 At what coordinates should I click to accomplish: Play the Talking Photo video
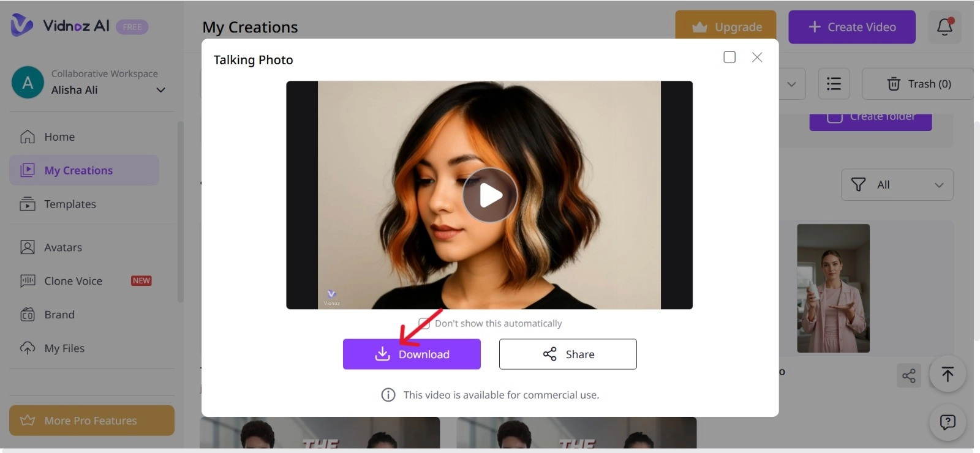coord(489,195)
